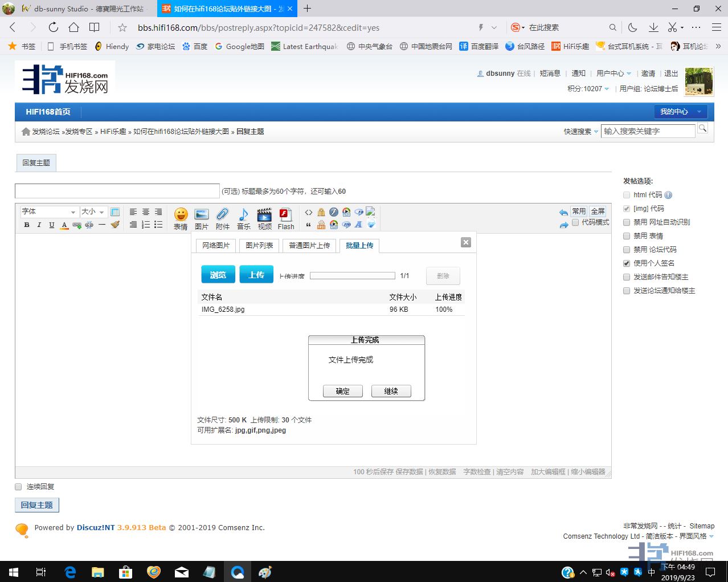Viewport: 728px width, 582px height.
Task: Click the 浏览 browse button
Action: (218, 275)
